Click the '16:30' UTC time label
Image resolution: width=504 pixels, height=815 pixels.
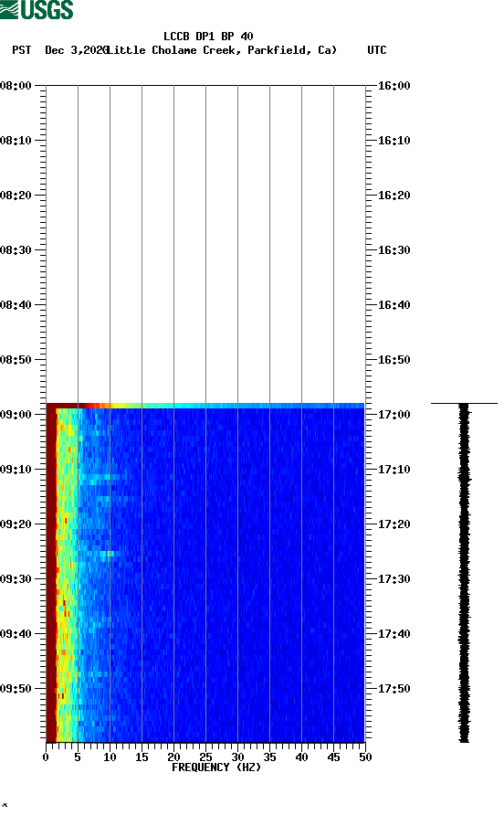394,250
